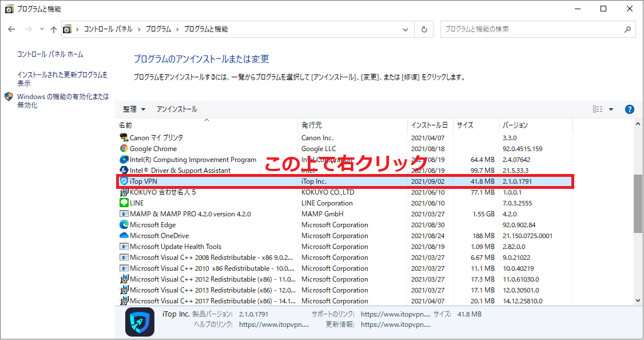The width and height of the screenshot is (644, 340).
Task: Open コントロール パネル ホーム link
Action: coord(50,54)
